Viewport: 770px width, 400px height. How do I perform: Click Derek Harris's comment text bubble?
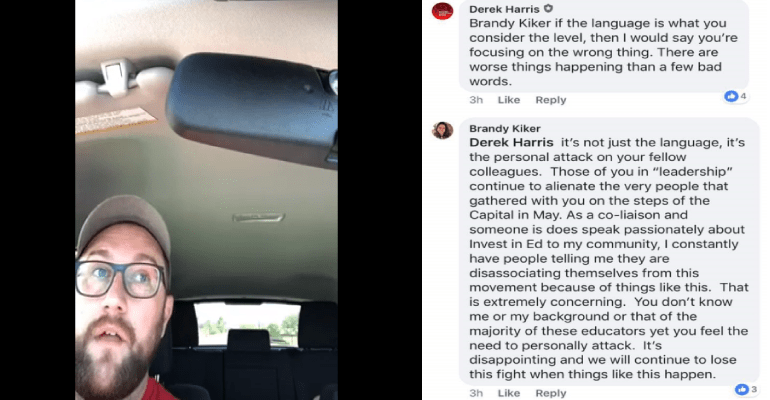point(604,46)
